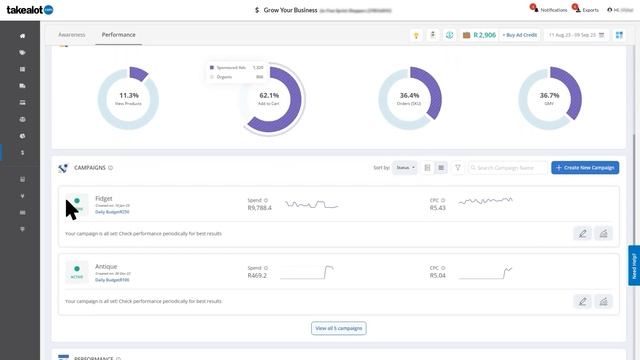Click the Fidget CPC sparkline

[485, 200]
